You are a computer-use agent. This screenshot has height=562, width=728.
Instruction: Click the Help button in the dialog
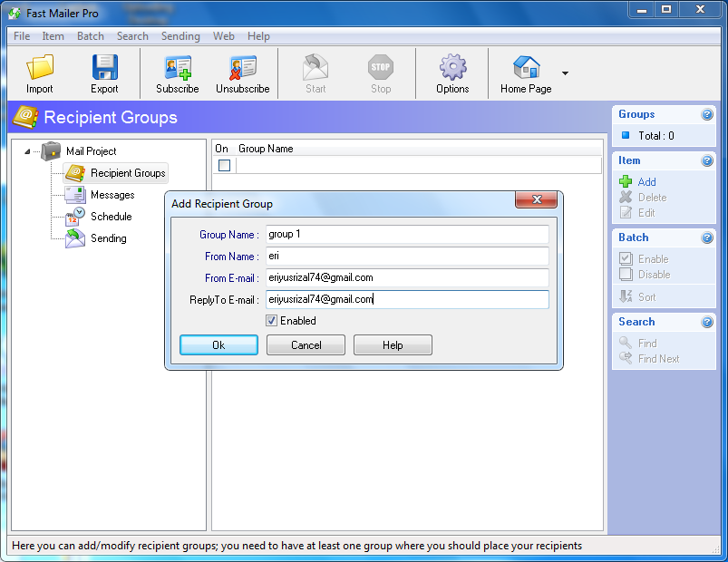point(393,344)
